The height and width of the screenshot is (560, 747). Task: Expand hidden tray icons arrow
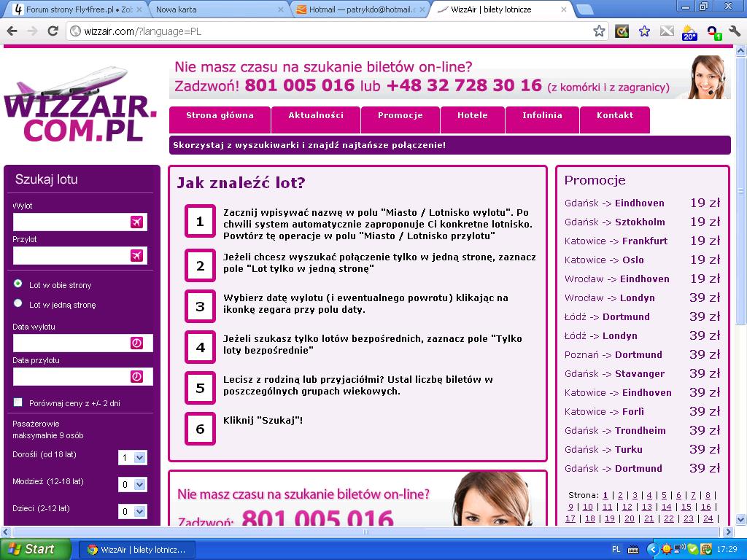pos(652,550)
